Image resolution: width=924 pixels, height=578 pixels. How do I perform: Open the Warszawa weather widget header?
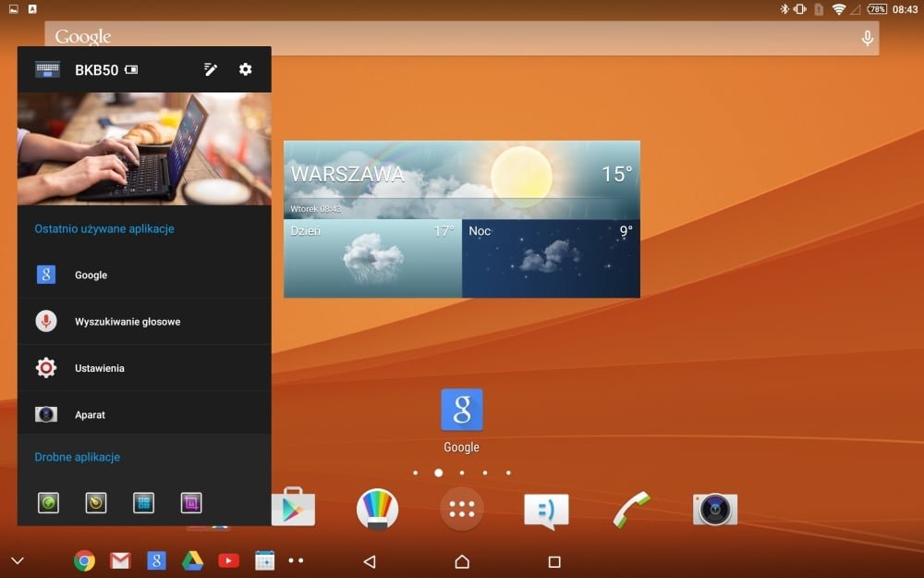click(462, 180)
